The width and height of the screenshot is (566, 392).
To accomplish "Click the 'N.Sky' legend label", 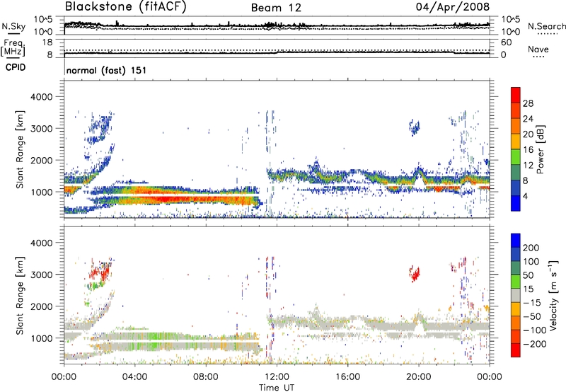I will (13, 26).
